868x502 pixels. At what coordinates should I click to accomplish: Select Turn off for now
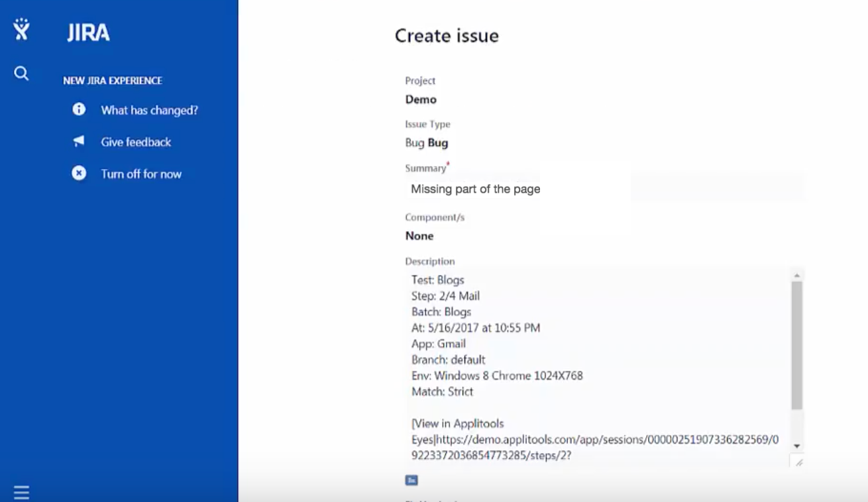[x=141, y=174]
